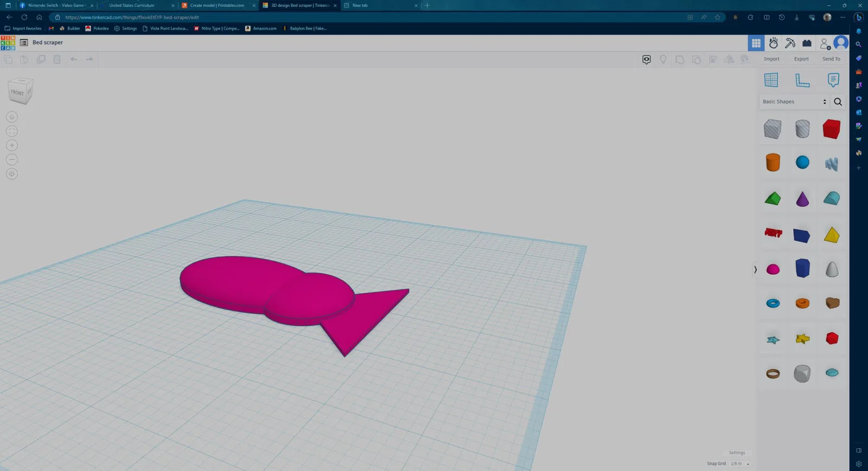Pick the orange Cylinder shape
The height and width of the screenshot is (471, 868).
(x=773, y=162)
